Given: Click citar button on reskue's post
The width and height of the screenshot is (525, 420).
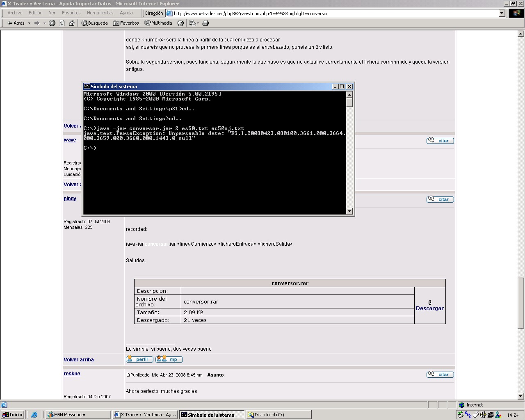Looking at the screenshot, I should [440, 374].
